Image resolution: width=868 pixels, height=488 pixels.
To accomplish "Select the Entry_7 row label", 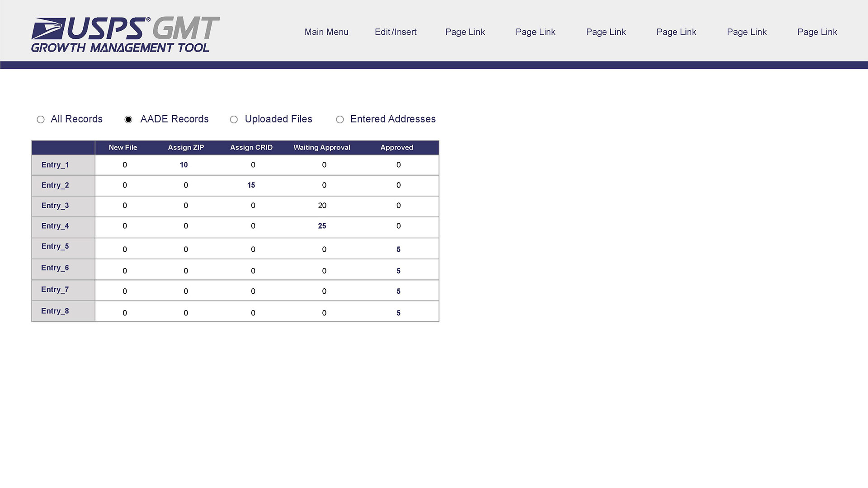I will [55, 290].
